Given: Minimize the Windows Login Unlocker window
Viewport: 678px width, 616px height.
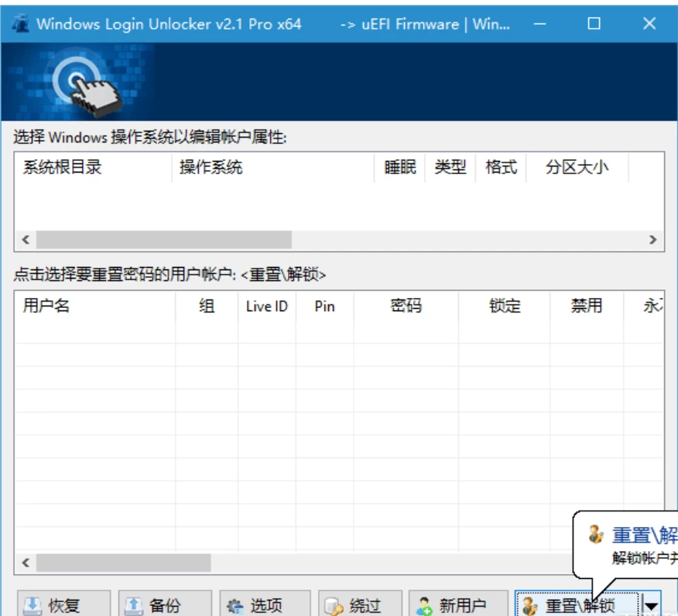Looking at the screenshot, I should (539, 24).
